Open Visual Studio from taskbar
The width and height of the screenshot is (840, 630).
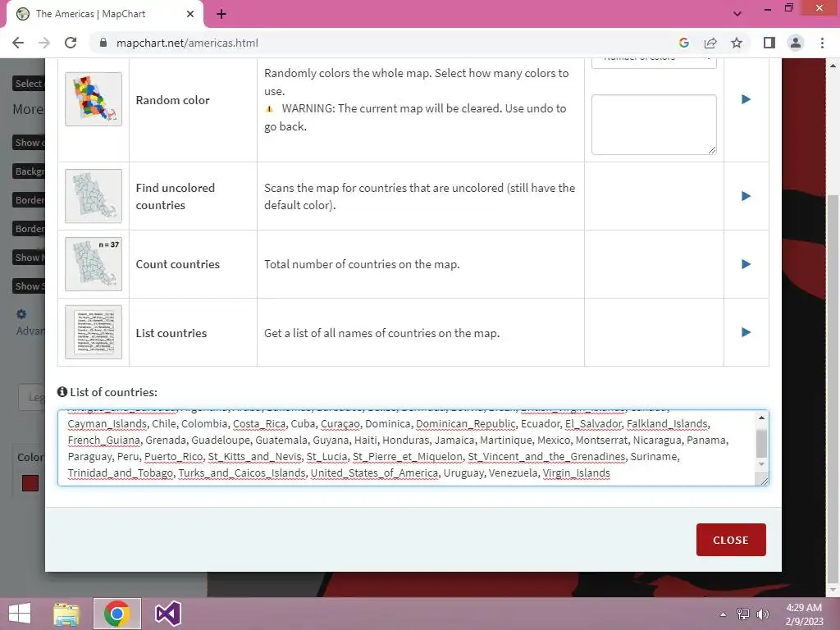pyautogui.click(x=167, y=614)
